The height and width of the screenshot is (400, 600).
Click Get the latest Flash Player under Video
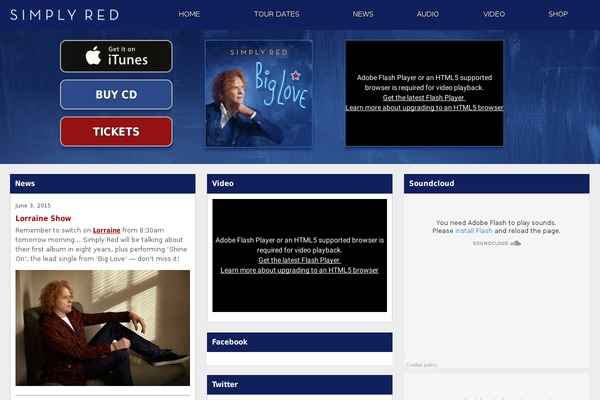point(299,260)
